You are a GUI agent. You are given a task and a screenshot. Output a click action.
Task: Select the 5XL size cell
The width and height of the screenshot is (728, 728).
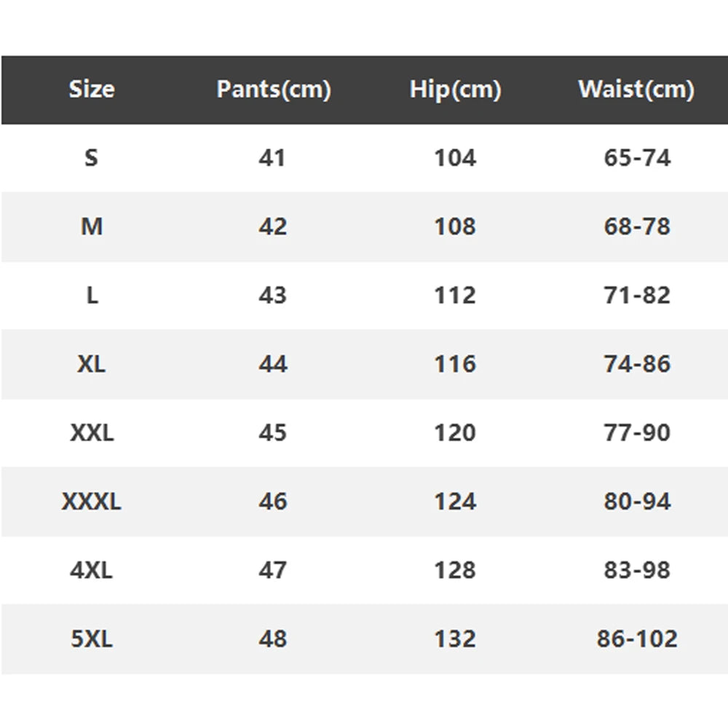(x=92, y=639)
